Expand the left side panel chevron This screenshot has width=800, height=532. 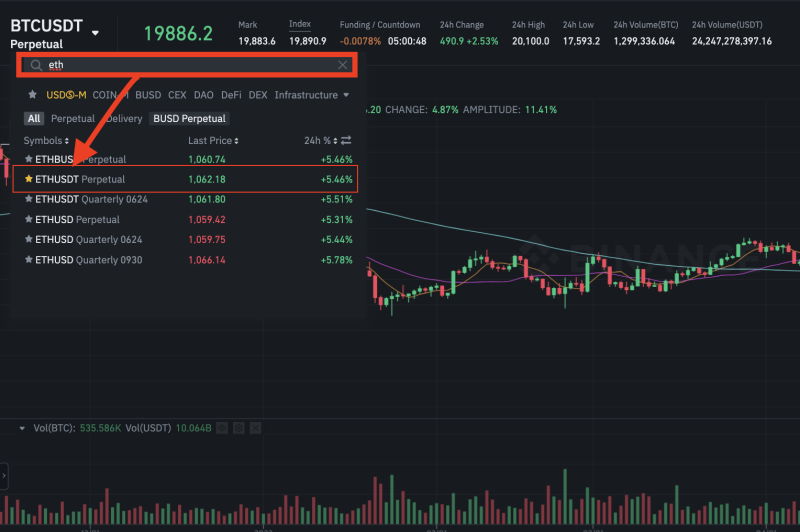click(4, 476)
